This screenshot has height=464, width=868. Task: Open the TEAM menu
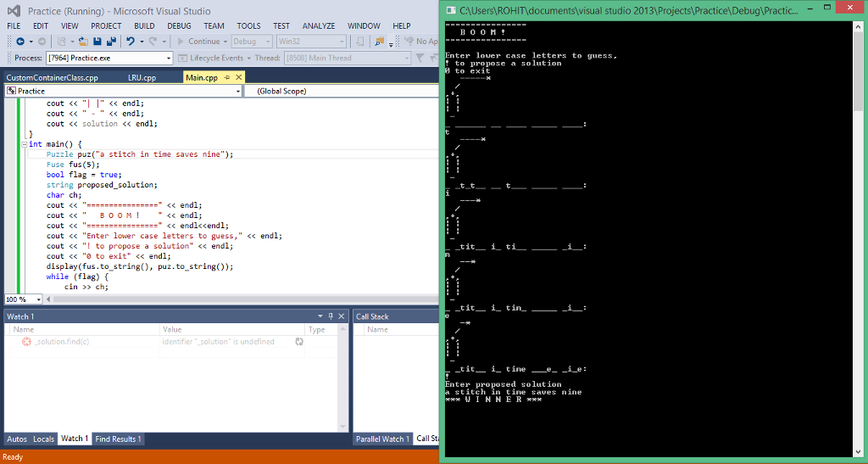click(x=214, y=26)
